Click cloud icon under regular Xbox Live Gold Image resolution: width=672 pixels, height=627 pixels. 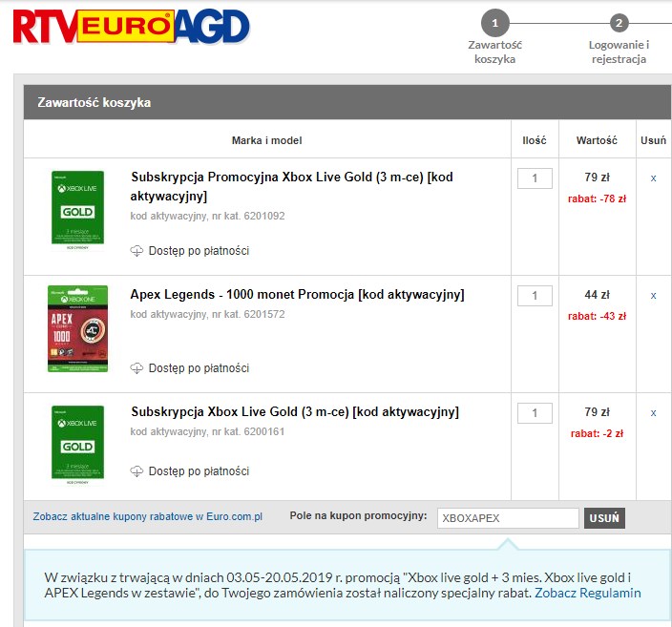point(136,471)
